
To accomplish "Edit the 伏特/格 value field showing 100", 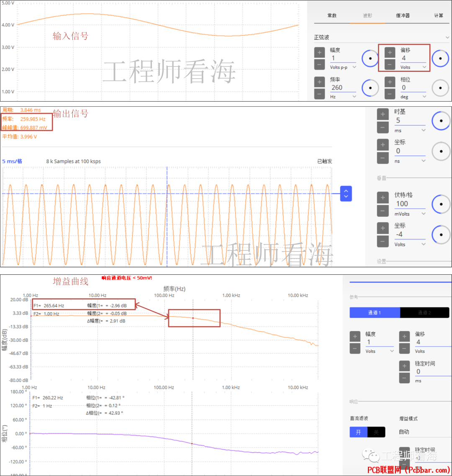I will point(410,204).
